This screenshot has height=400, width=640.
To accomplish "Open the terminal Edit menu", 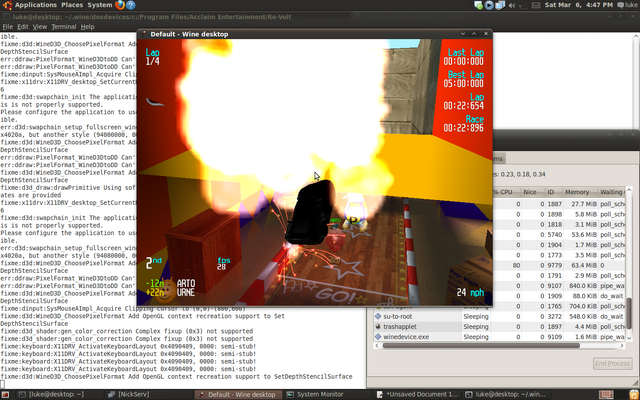I will coord(22,27).
